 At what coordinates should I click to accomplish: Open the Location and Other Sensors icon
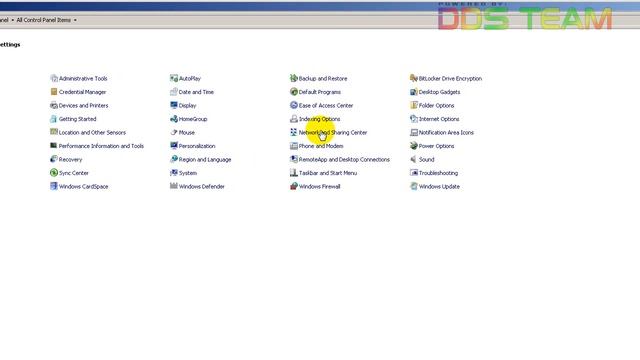coord(54,132)
